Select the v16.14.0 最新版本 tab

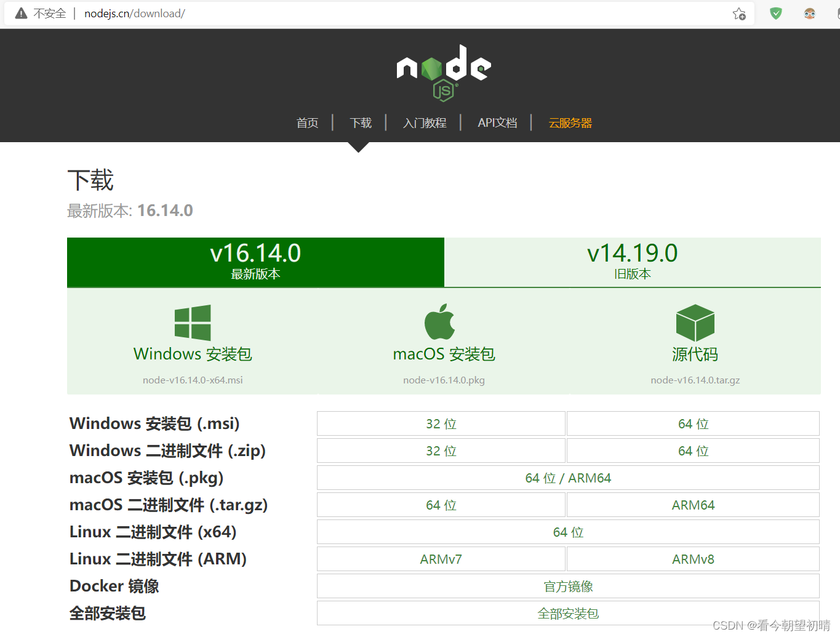255,262
